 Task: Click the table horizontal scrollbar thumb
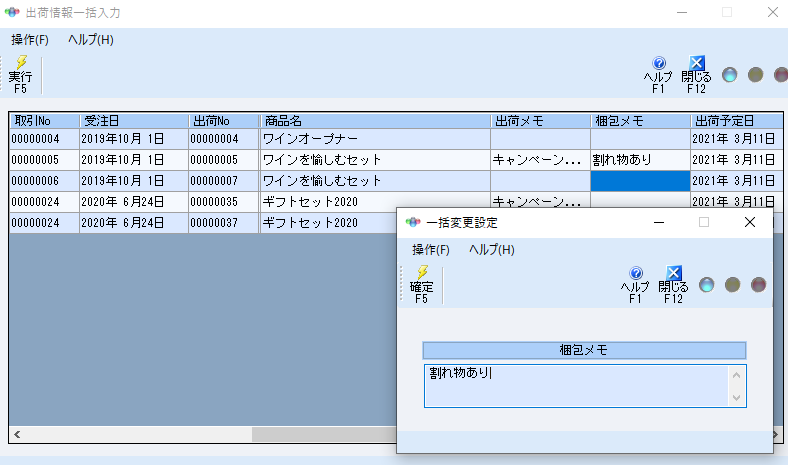click(x=324, y=434)
